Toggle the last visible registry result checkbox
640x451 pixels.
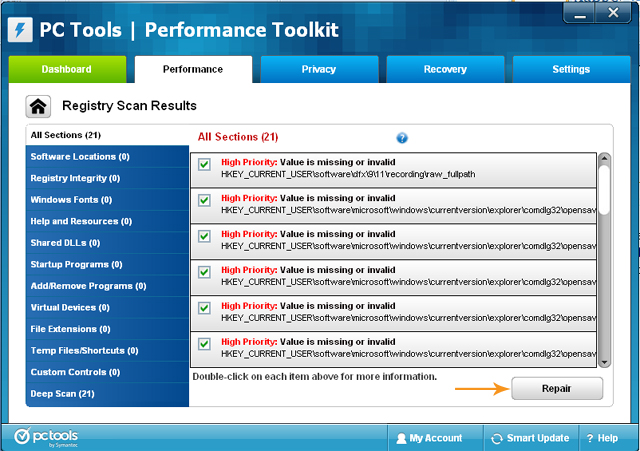point(204,344)
